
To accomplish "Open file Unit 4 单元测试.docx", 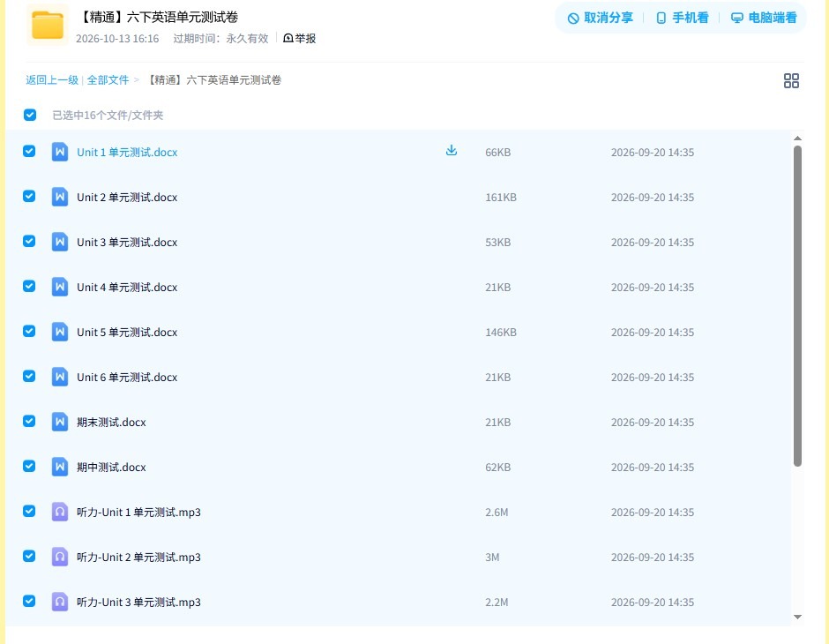I will 127,287.
